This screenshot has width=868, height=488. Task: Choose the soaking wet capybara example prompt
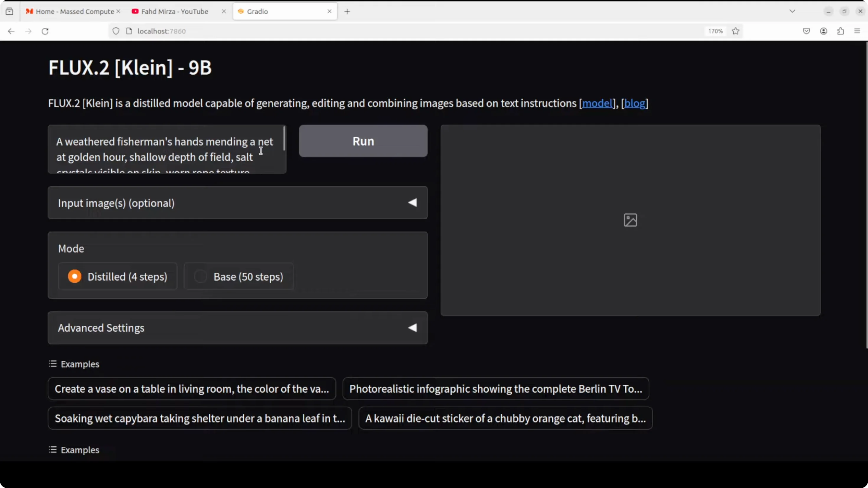[x=200, y=418]
